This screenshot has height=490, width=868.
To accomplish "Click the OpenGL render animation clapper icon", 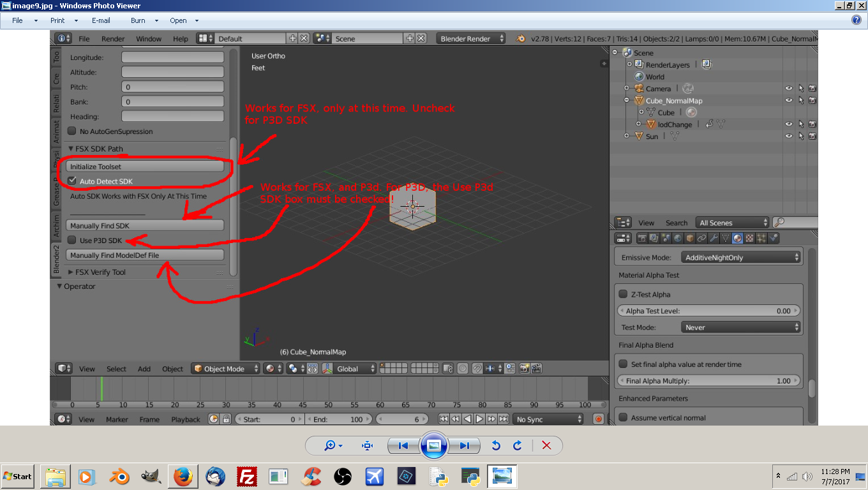I will click(x=537, y=368).
